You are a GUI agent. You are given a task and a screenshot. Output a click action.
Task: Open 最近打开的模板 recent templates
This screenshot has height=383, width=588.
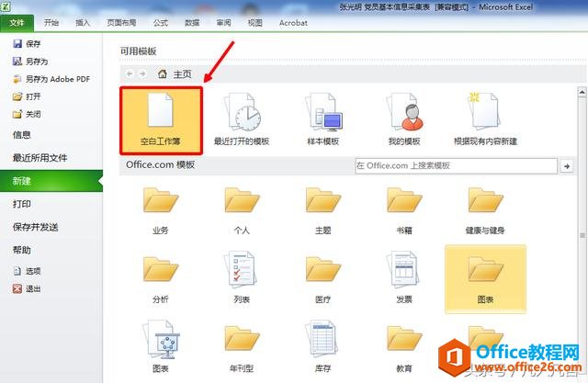pos(242,120)
